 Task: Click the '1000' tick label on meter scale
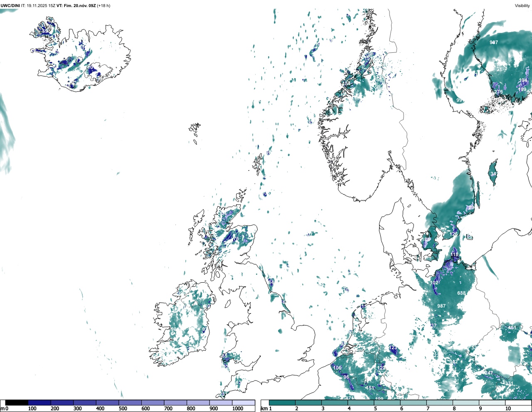pos(238,409)
